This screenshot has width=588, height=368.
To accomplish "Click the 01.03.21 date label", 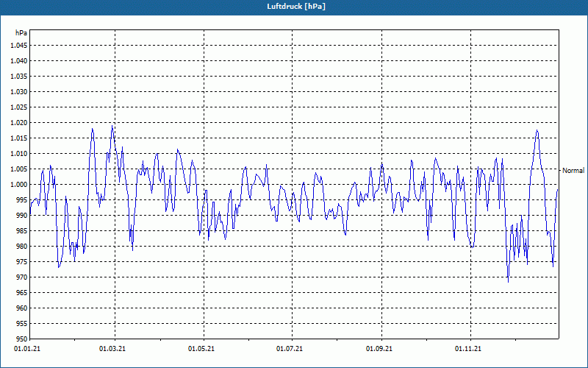I will [112, 349].
